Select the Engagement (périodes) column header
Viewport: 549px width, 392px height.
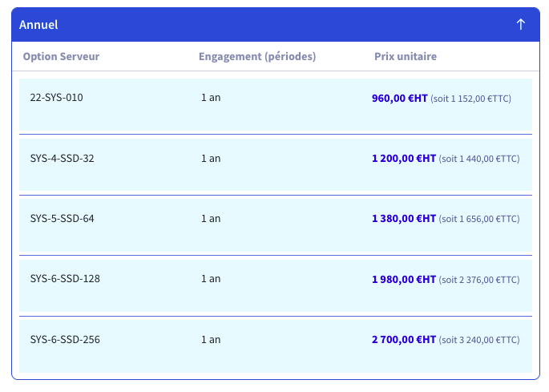pos(257,56)
